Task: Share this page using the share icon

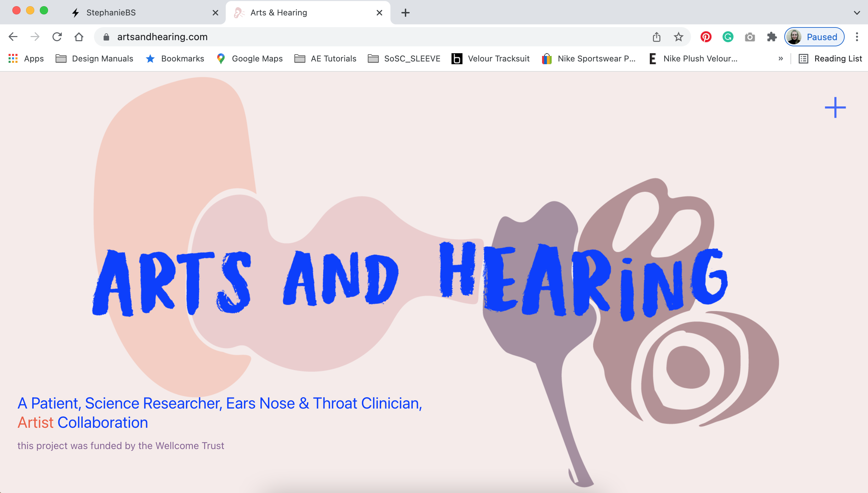Action: pos(656,37)
